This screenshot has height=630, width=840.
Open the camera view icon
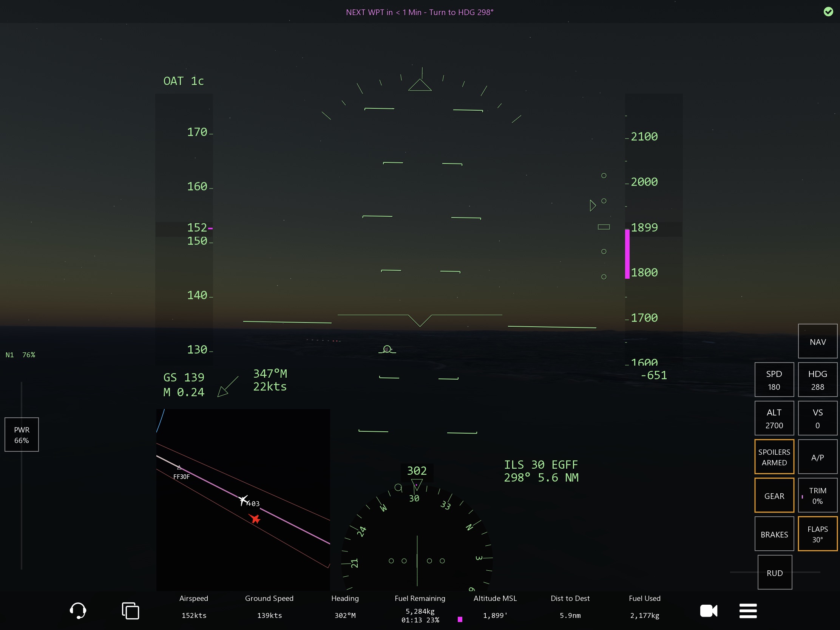pyautogui.click(x=709, y=611)
